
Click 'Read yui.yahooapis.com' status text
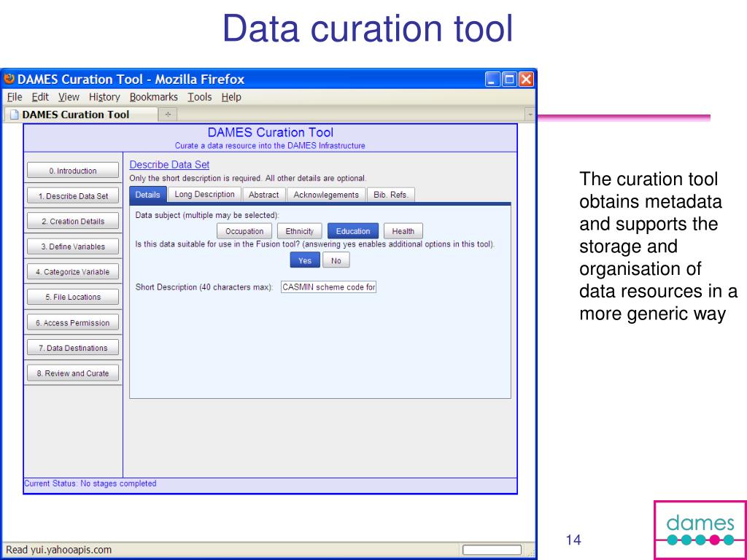click(58, 550)
